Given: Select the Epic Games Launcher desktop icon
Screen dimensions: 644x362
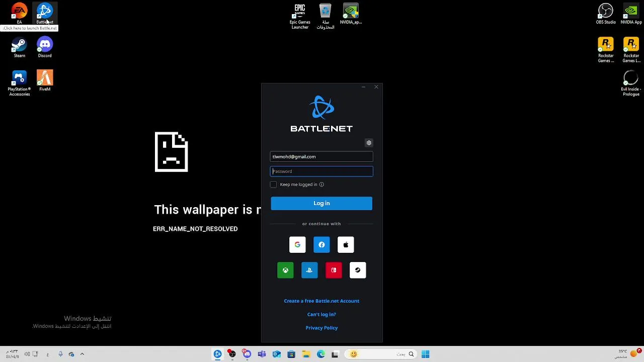Looking at the screenshot, I should 300,16.
